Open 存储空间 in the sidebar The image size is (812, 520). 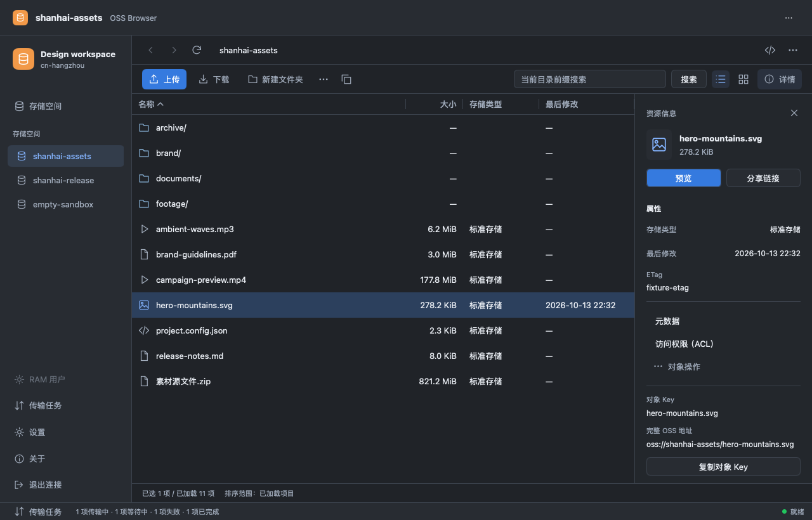pyautogui.click(x=65, y=106)
